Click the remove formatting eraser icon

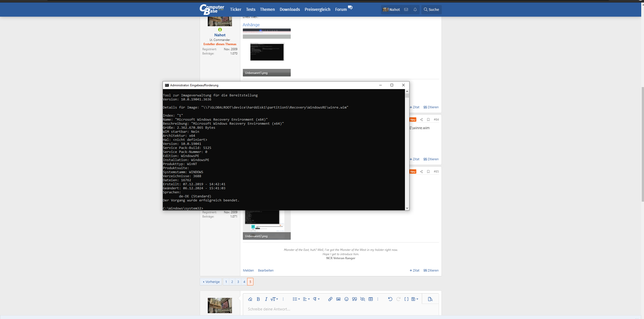250,299
